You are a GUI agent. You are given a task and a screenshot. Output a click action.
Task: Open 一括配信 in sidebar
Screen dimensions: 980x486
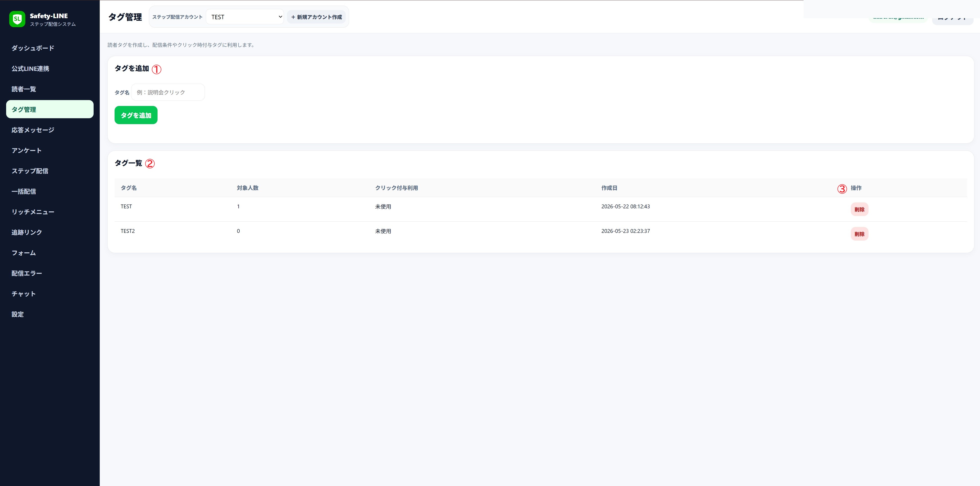[50, 191]
